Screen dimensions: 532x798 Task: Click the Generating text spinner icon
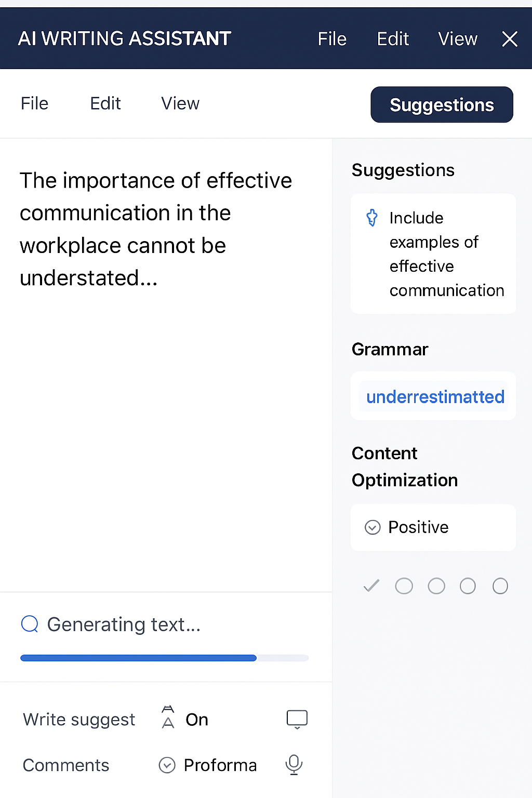tap(30, 624)
